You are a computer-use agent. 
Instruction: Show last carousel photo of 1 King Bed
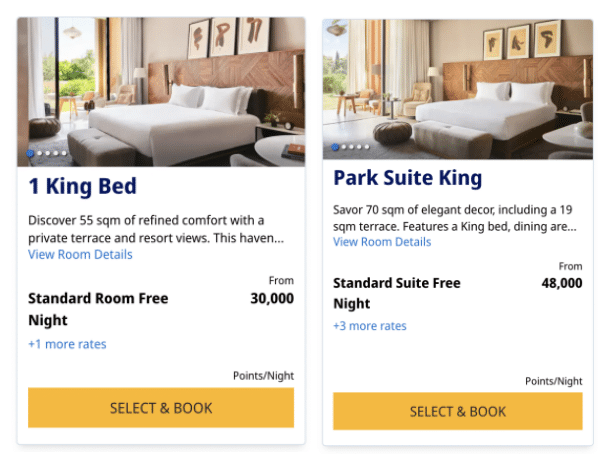64,153
